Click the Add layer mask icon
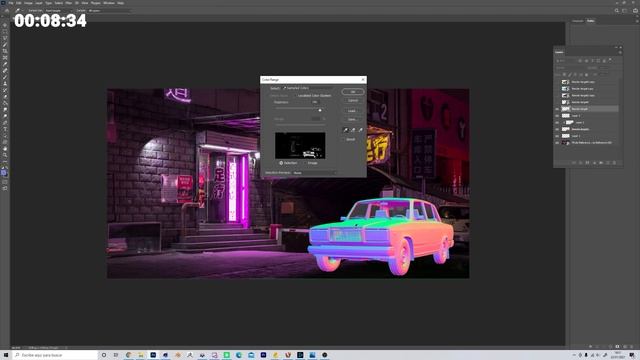The width and height of the screenshot is (640, 360). 587,162
